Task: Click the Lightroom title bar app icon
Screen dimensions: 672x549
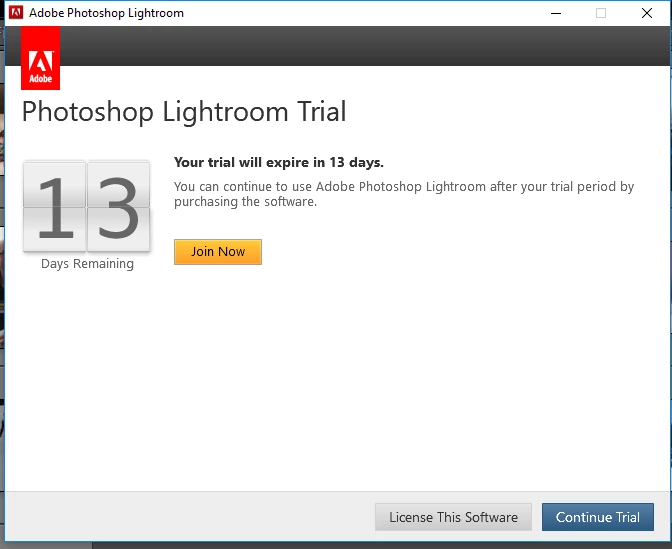Action: (16, 12)
